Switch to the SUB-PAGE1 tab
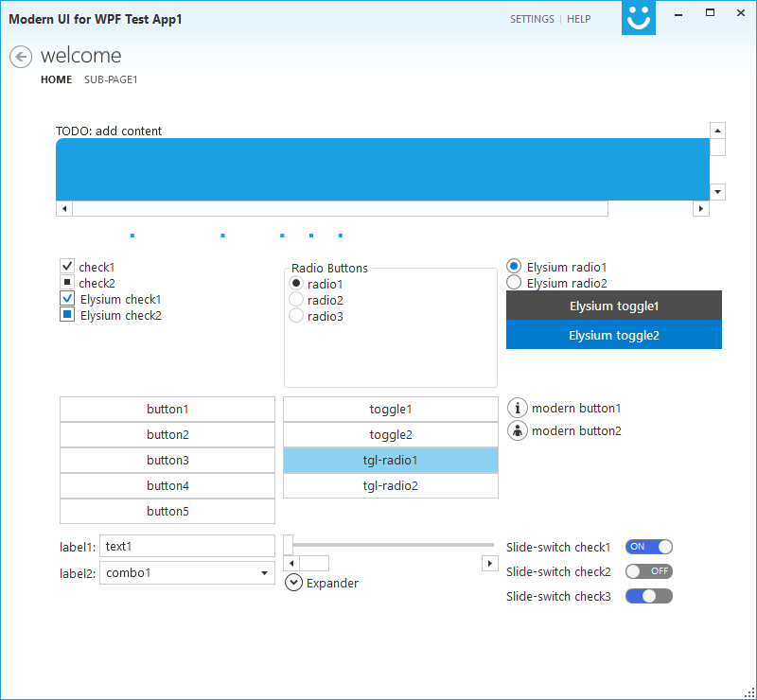Image resolution: width=757 pixels, height=700 pixels. pyautogui.click(x=111, y=79)
